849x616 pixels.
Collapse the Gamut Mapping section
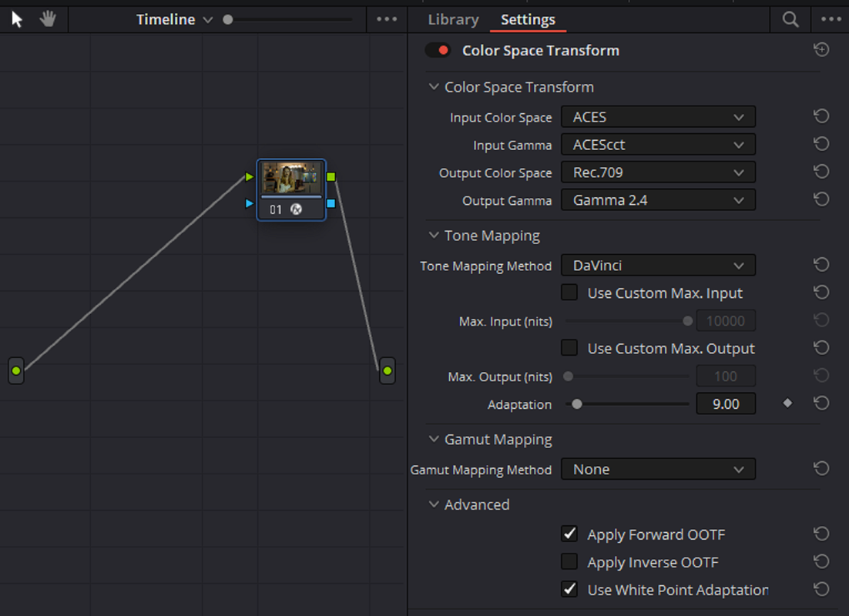pyautogui.click(x=434, y=439)
